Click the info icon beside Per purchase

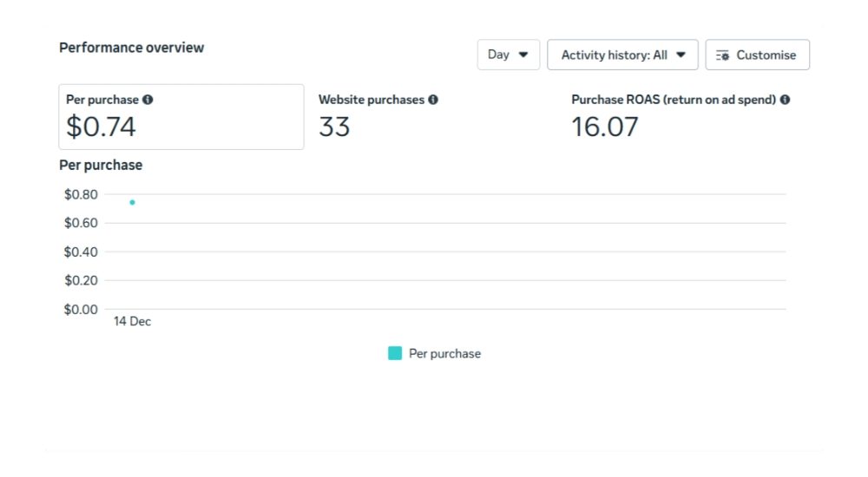[148, 100]
